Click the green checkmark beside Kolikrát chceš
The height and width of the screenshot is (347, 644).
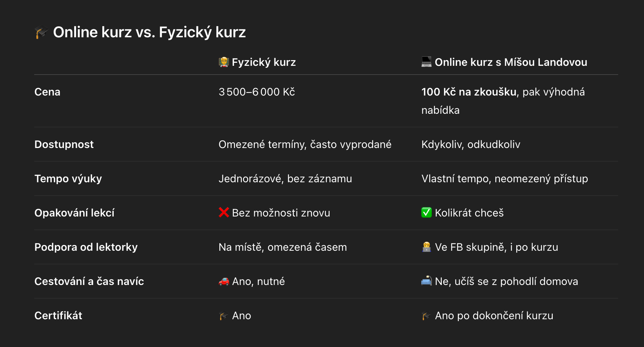pyautogui.click(x=427, y=212)
